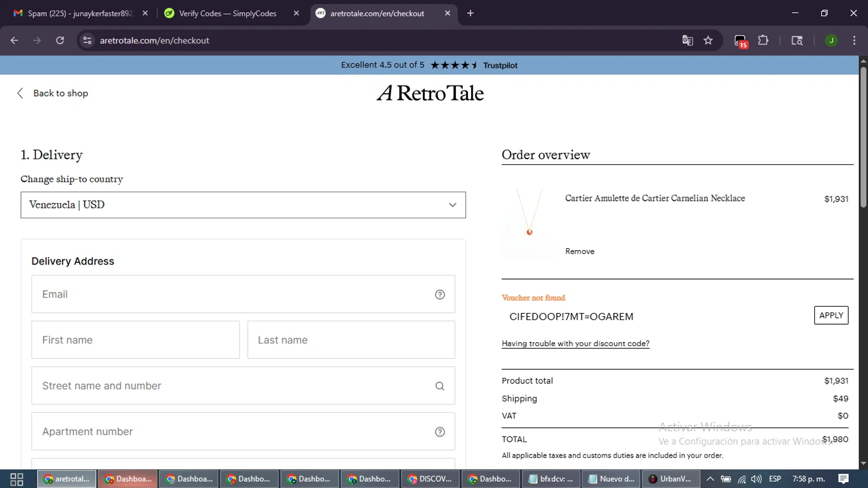
Task: Click the APPLY voucher button
Action: click(831, 315)
